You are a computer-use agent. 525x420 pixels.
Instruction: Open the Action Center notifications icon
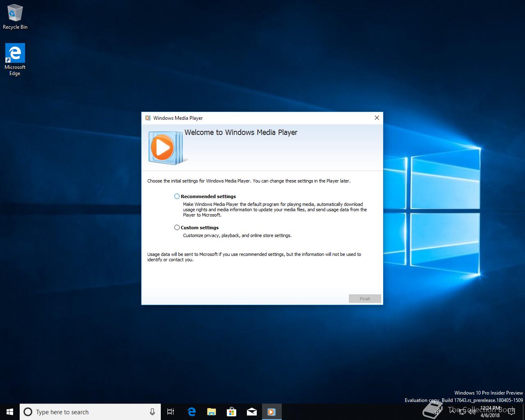[x=511, y=412]
